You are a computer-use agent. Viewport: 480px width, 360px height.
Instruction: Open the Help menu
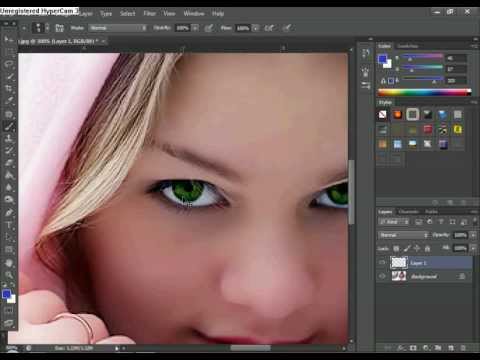point(218,14)
